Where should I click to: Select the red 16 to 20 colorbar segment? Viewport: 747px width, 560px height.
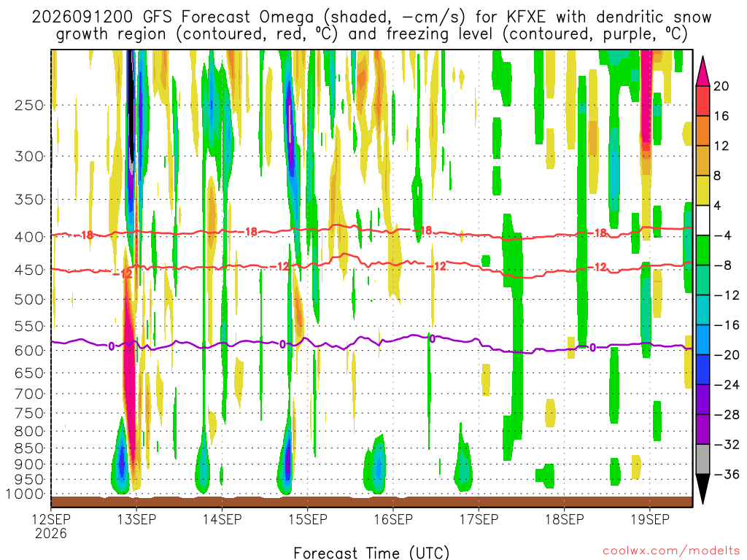(x=703, y=101)
